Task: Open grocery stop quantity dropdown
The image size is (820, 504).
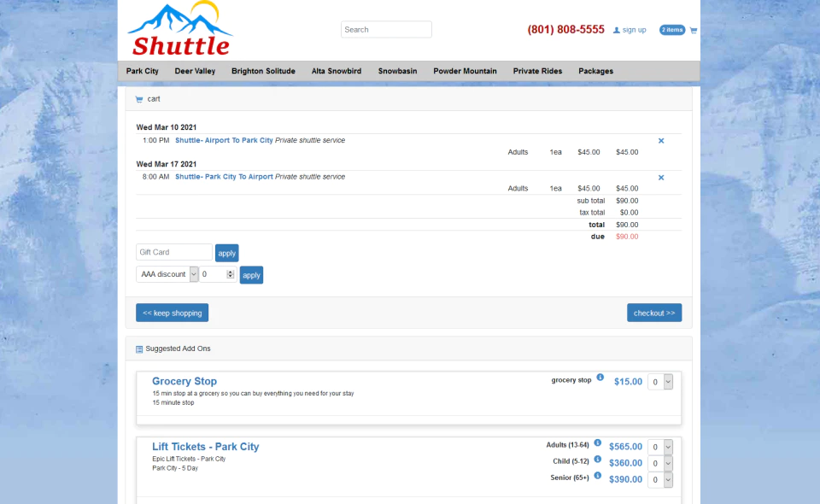Action: pyautogui.click(x=660, y=382)
